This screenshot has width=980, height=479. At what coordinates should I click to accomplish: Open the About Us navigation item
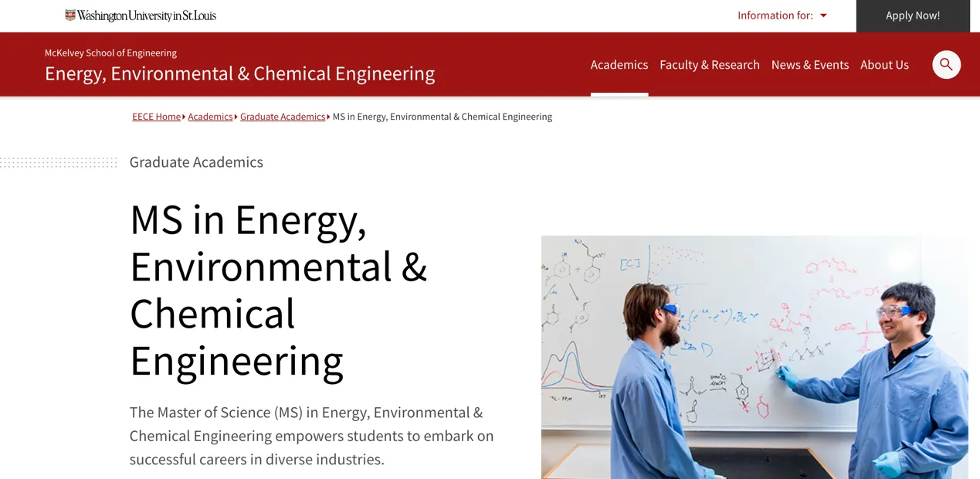(884, 65)
